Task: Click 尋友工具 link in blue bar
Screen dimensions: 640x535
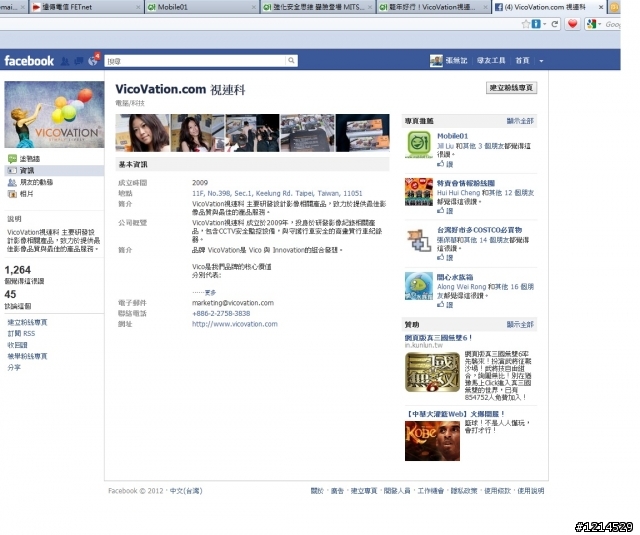Action: tap(491, 61)
